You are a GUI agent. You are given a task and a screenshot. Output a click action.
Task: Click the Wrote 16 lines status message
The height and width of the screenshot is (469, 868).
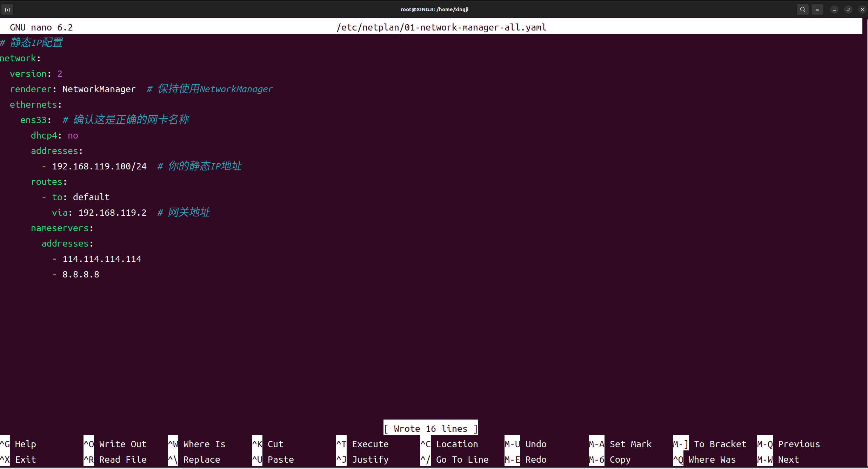click(430, 429)
